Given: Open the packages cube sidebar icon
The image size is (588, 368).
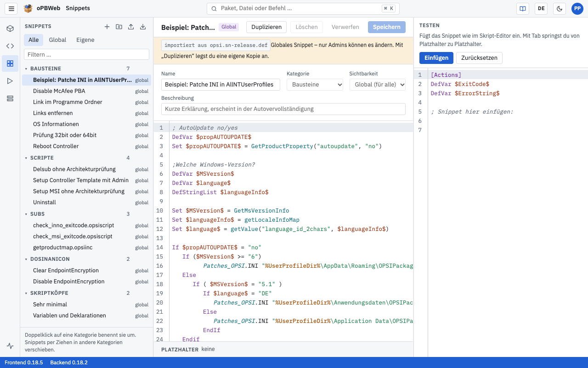Looking at the screenshot, I should tap(10, 29).
